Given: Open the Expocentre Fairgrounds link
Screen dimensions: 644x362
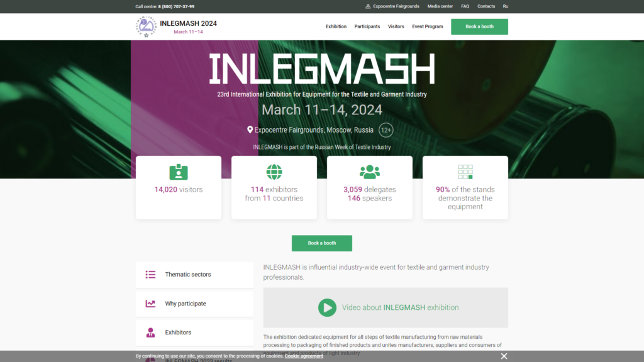Looking at the screenshot, I should tap(396, 6).
